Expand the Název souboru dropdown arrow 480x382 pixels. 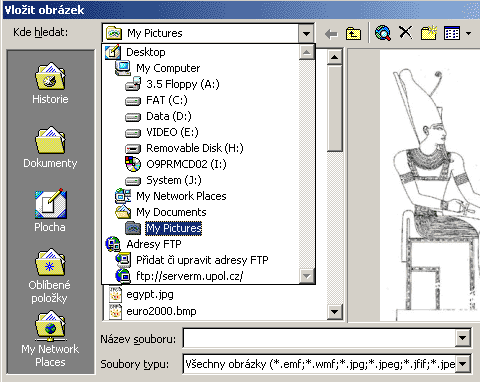(463, 338)
